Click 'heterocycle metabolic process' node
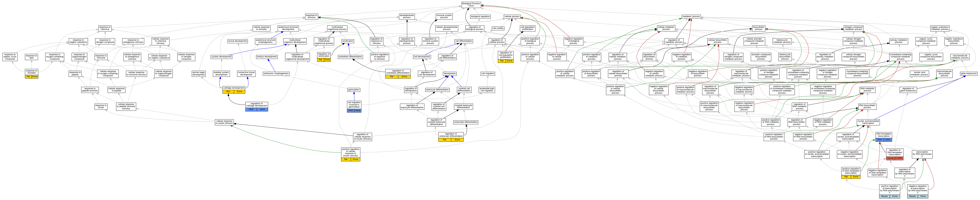Screen dimensions: 980x200 tap(782, 41)
